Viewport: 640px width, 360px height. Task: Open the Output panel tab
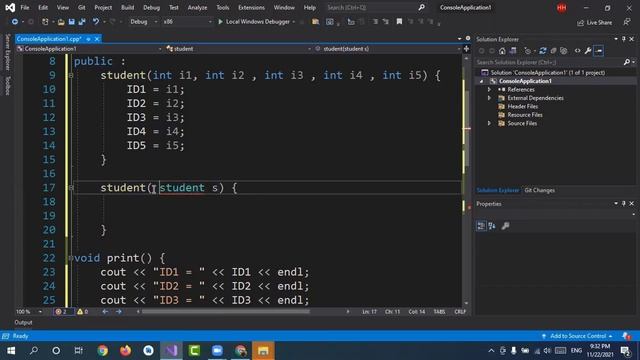(23, 322)
